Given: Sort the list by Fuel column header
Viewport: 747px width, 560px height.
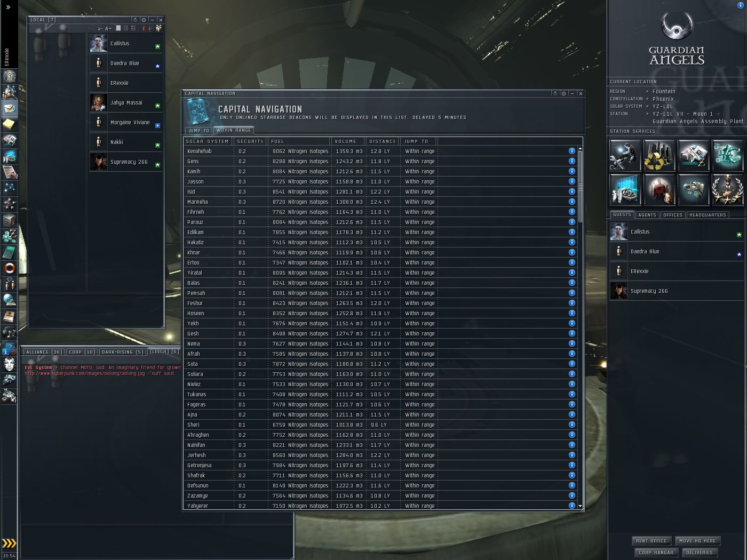Looking at the screenshot, I should [x=298, y=141].
